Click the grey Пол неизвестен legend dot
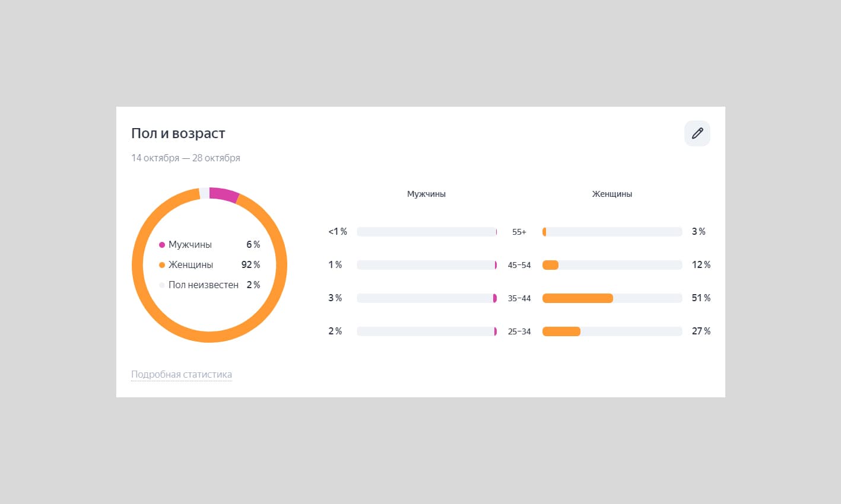 coord(162,285)
